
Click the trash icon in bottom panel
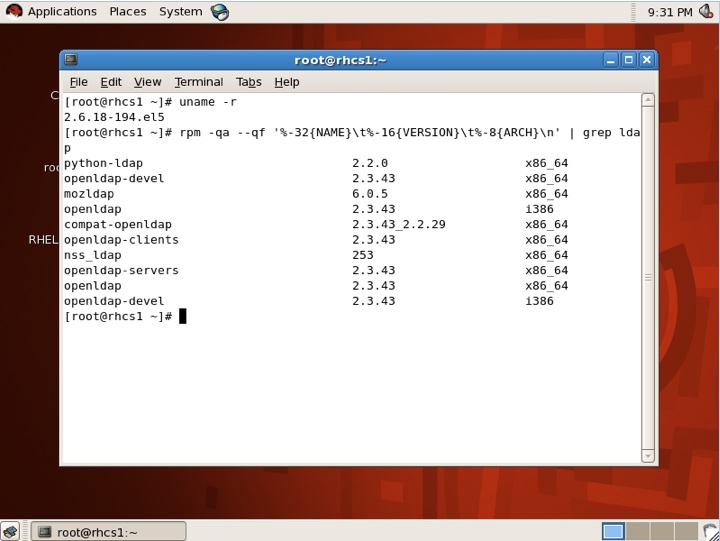pos(711,532)
